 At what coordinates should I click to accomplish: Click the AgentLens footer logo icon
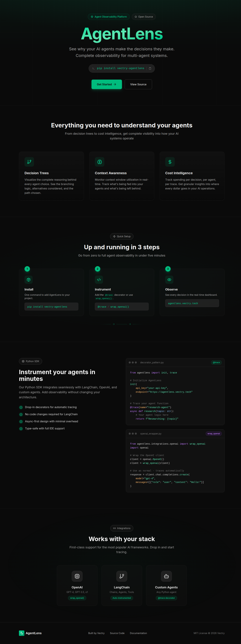[x=22, y=633]
